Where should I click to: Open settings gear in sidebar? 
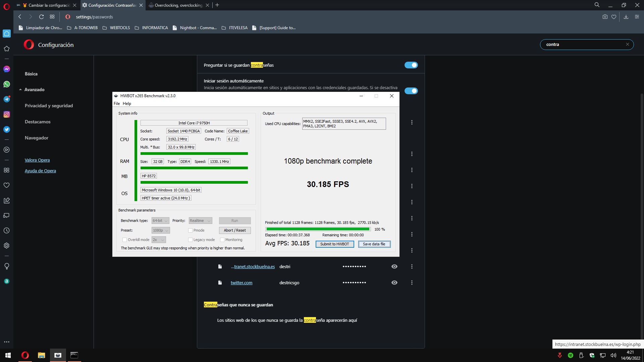[7, 246]
